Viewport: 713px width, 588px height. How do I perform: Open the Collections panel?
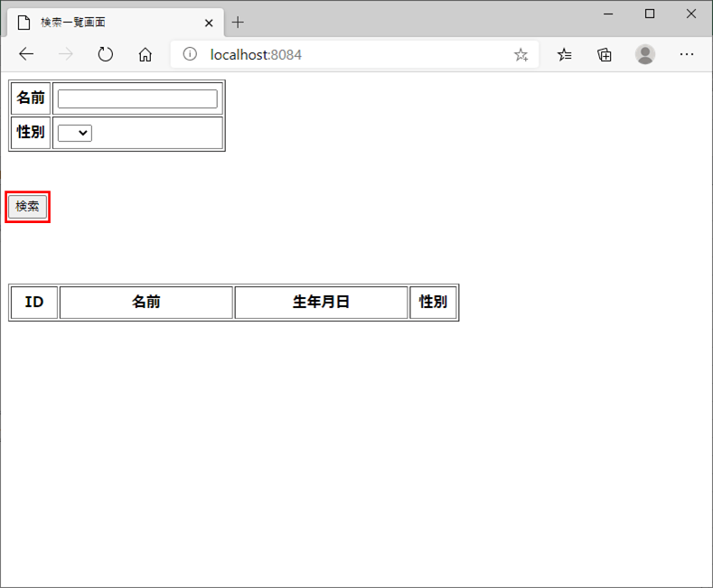[x=605, y=54]
